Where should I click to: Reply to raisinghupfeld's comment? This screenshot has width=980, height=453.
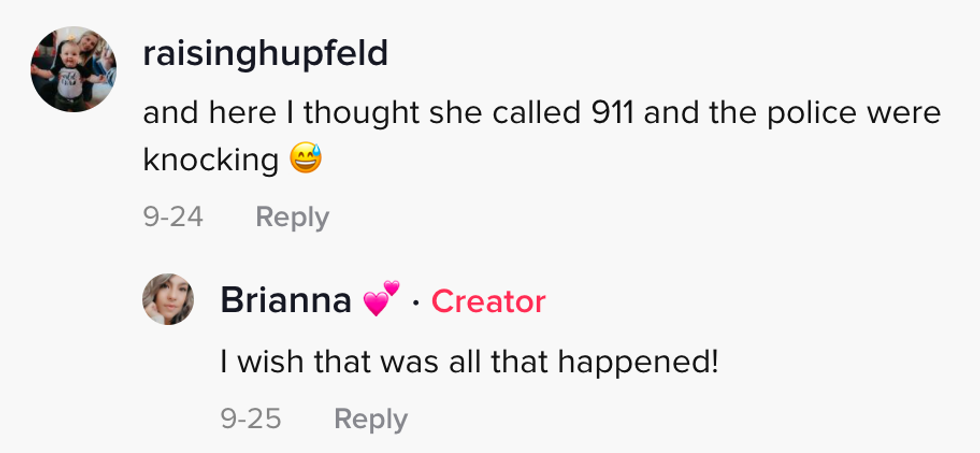292,217
